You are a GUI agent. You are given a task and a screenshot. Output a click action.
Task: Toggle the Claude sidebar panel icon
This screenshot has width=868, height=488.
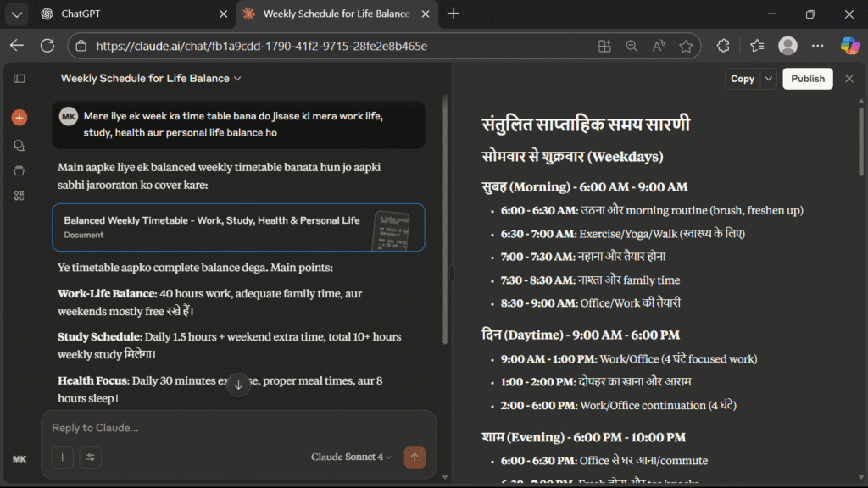click(x=19, y=79)
